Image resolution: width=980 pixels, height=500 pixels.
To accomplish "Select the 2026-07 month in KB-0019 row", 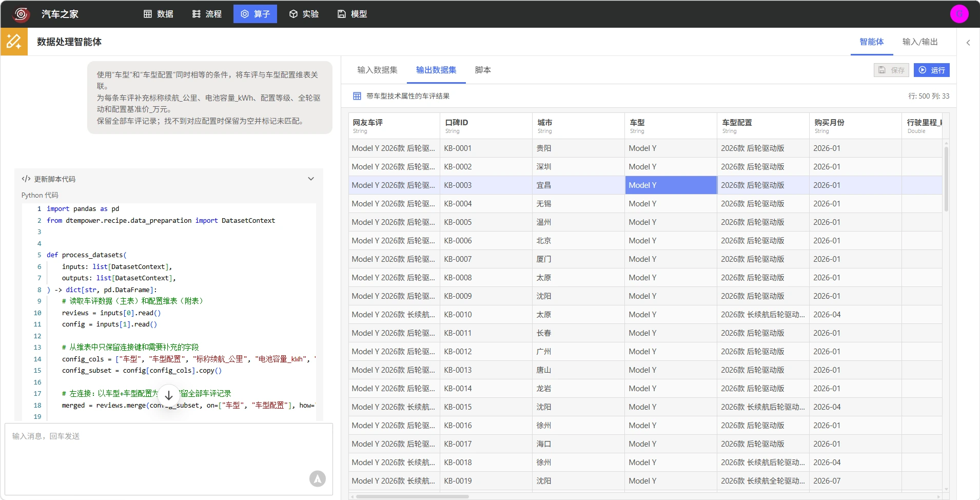I will pyautogui.click(x=855, y=481).
